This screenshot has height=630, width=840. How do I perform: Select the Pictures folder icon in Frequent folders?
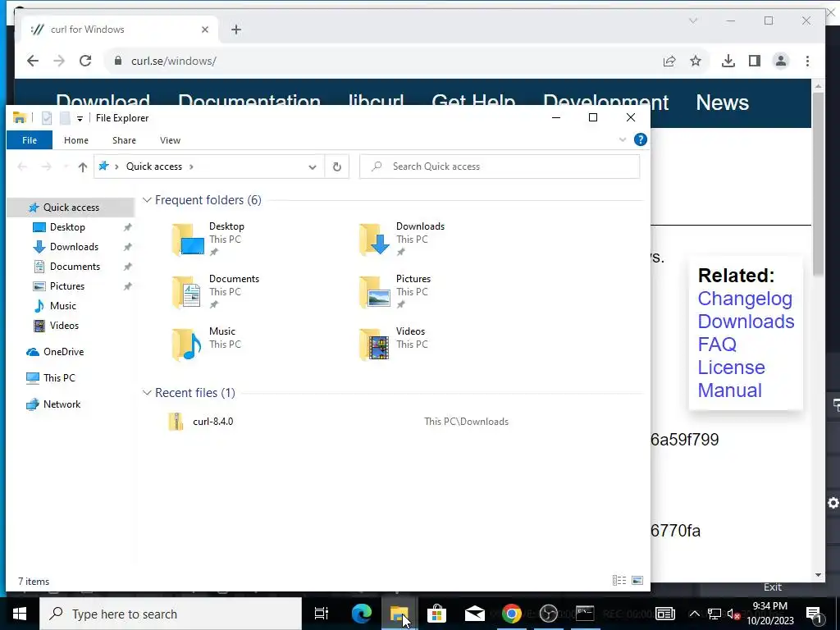click(374, 292)
